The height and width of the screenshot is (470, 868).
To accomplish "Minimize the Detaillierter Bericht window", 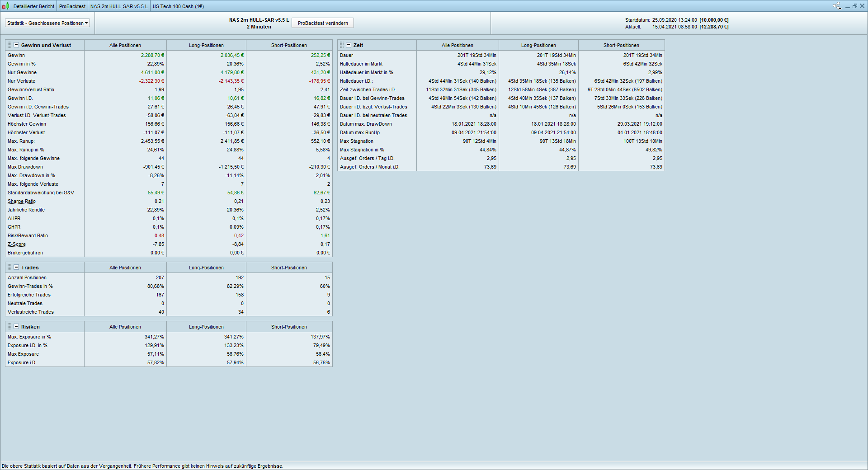I will click(848, 6).
